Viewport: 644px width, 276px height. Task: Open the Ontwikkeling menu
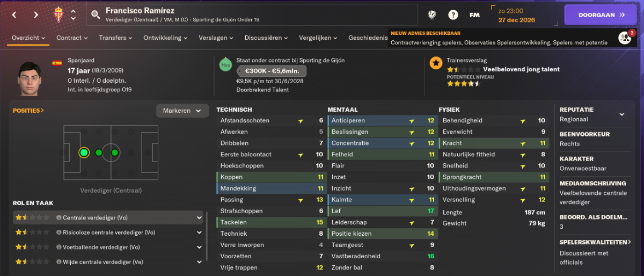(x=166, y=38)
